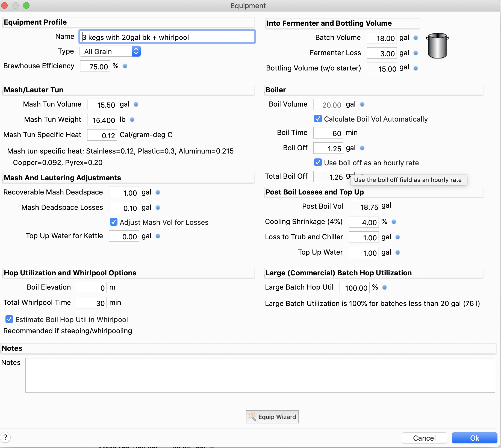Click the Mash Tun Specific Heat field
This screenshot has width=501, height=448.
[x=102, y=135]
